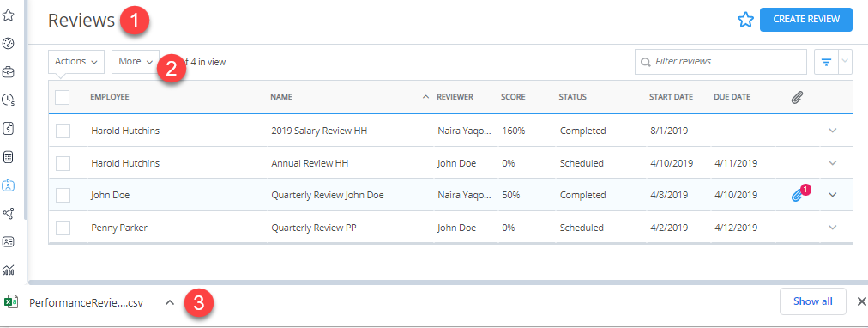Sort by the STATUS column header
Screen dimensions: 868x328
click(x=572, y=97)
